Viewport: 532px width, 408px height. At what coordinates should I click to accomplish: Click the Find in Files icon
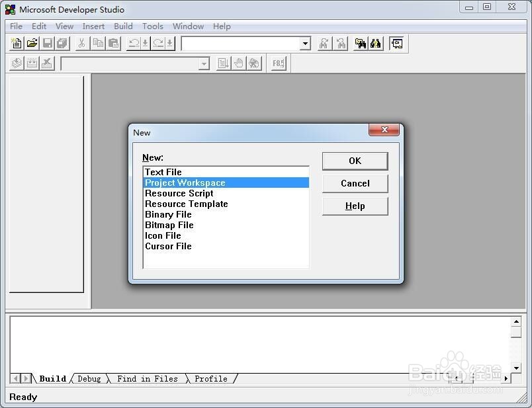tap(361, 44)
